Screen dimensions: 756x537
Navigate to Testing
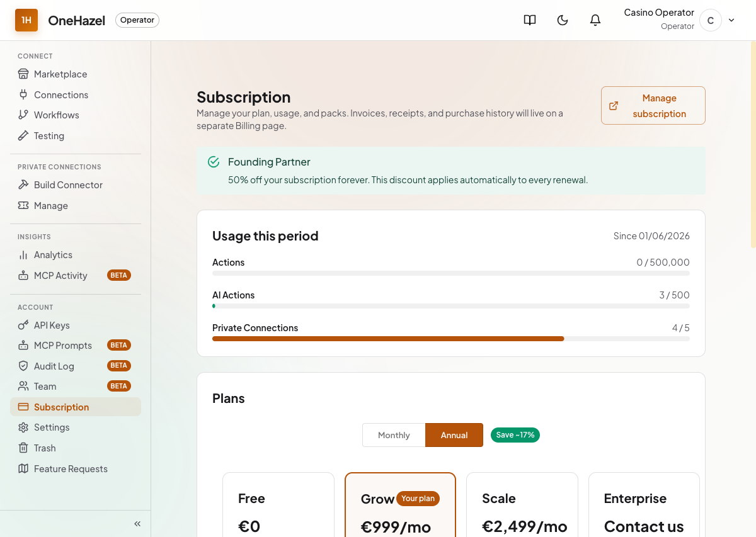coord(76,136)
